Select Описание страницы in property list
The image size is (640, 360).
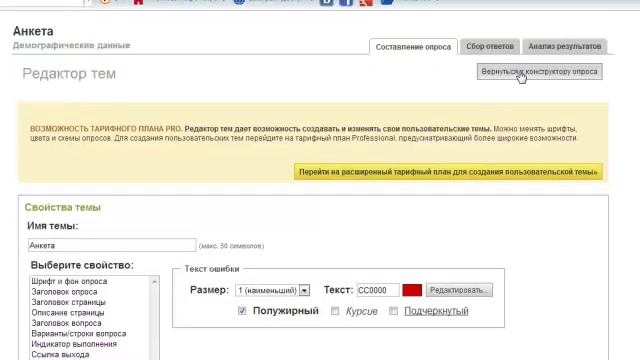pyautogui.click(x=68, y=313)
